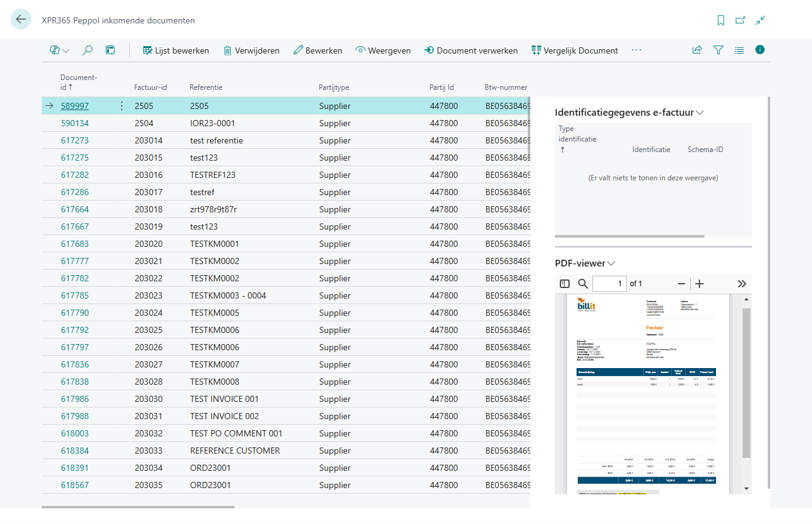Click the back arrow button

[x=21, y=20]
